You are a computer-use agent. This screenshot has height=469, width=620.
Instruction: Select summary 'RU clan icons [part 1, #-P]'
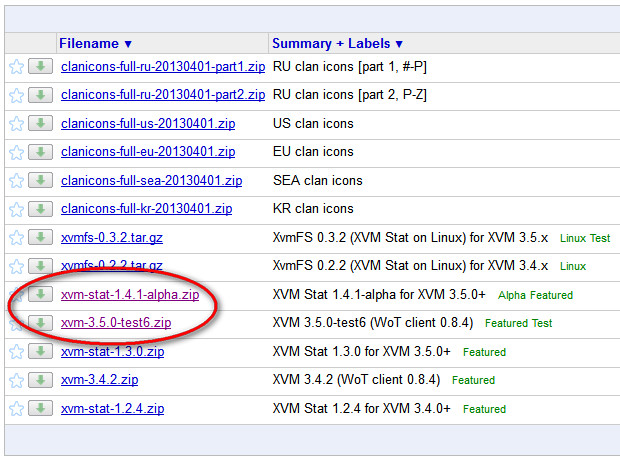[350, 66]
